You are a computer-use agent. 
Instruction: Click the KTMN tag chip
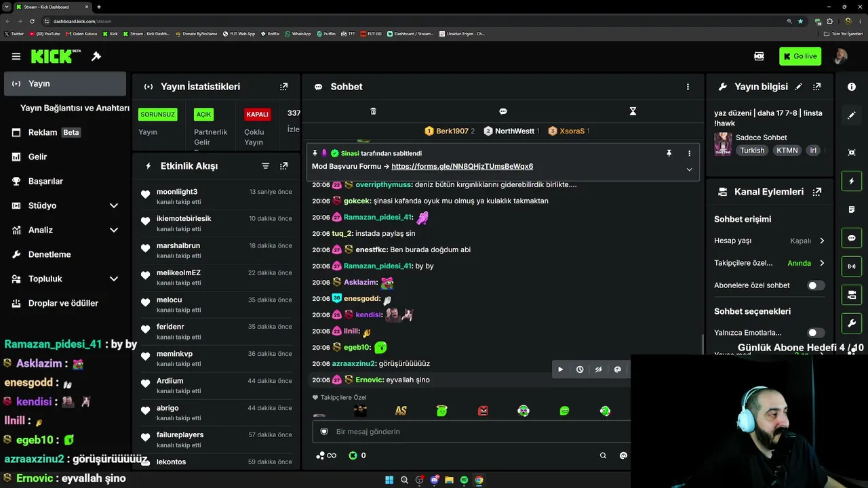point(787,150)
